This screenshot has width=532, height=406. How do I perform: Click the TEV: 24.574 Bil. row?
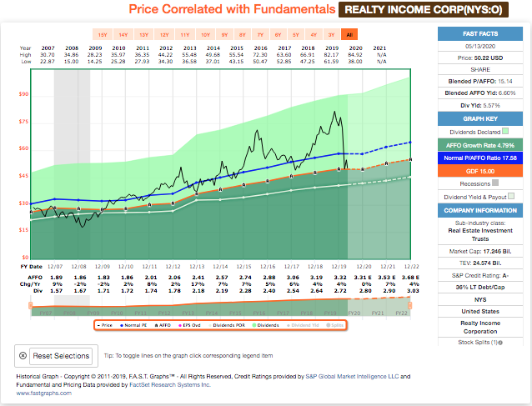(480, 263)
